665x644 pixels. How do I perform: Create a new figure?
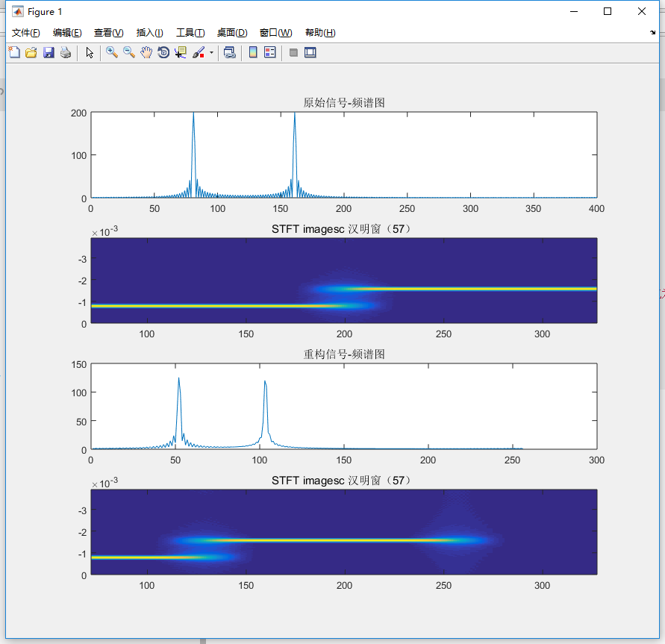14,52
